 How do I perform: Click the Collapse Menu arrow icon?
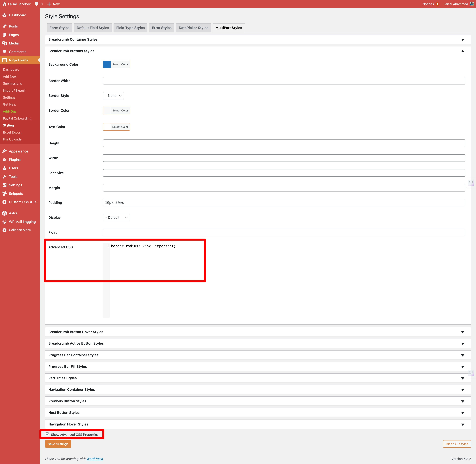tap(4, 230)
